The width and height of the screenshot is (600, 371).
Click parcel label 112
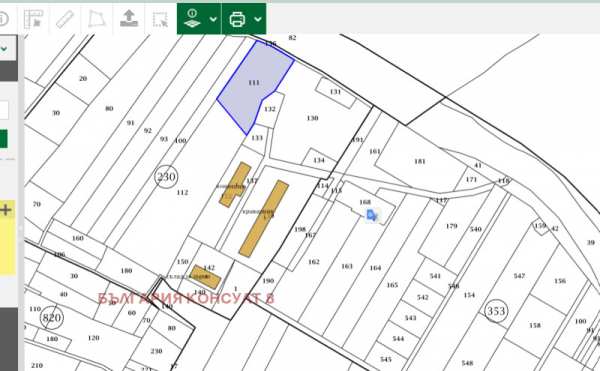pos(182,192)
